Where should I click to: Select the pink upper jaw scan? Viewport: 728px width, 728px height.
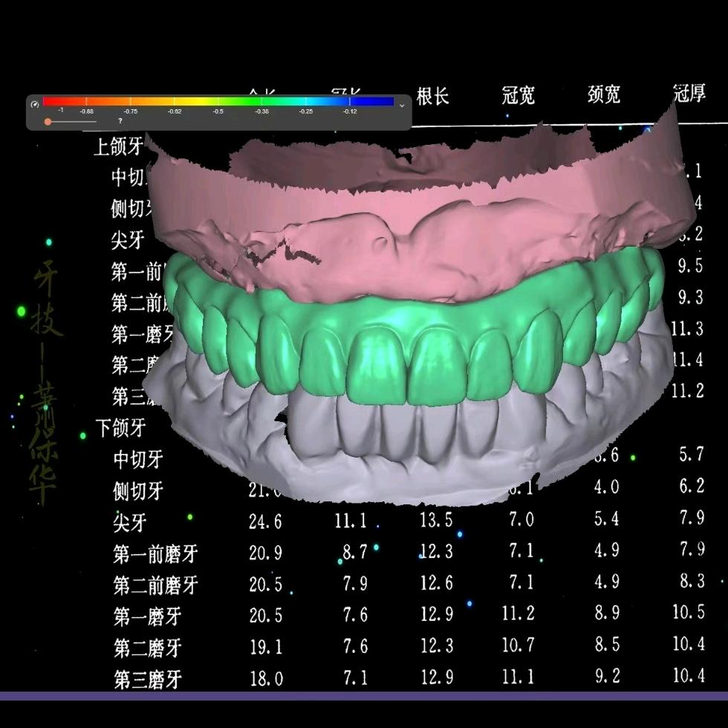pos(417,232)
